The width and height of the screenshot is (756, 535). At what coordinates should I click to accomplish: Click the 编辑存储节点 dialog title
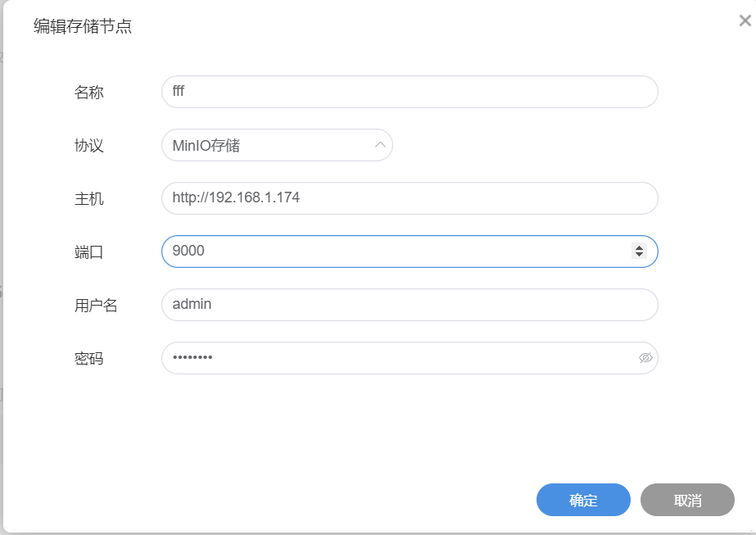tap(83, 27)
